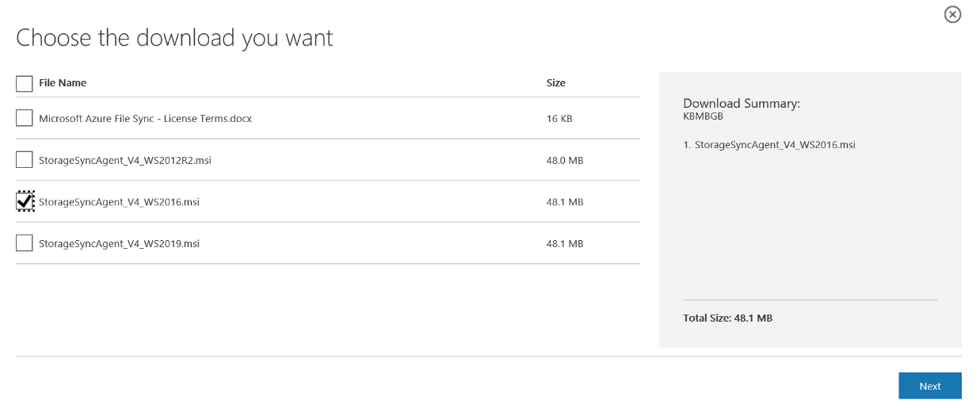The image size is (980, 408).
Task: Tick the select-all checkbox beside File Name
Action: point(25,83)
